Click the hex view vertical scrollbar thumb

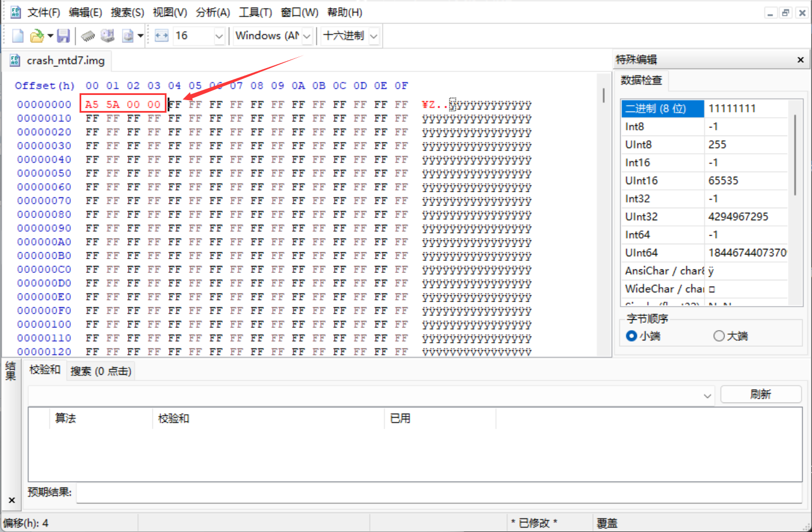point(604,95)
